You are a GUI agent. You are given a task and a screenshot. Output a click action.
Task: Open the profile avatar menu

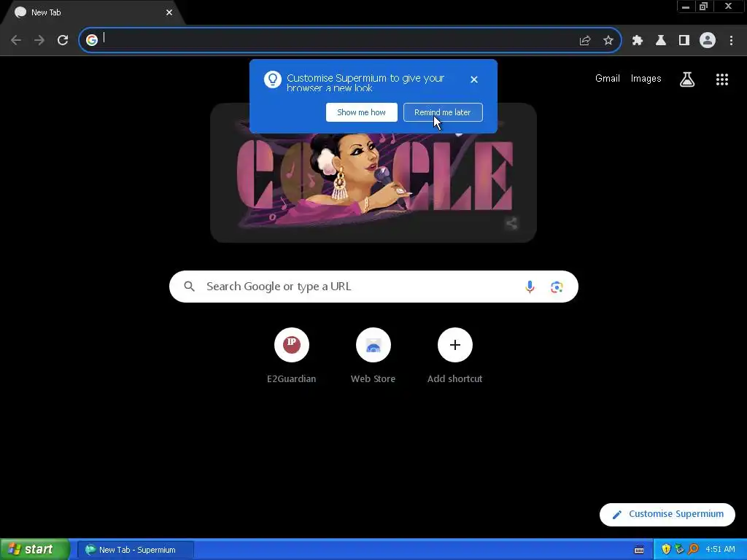(708, 41)
